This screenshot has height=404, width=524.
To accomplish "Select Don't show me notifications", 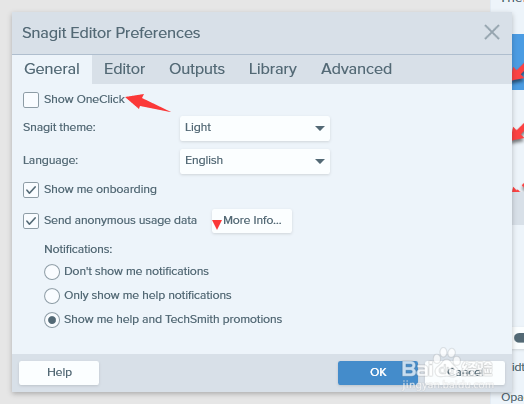I will point(52,272).
